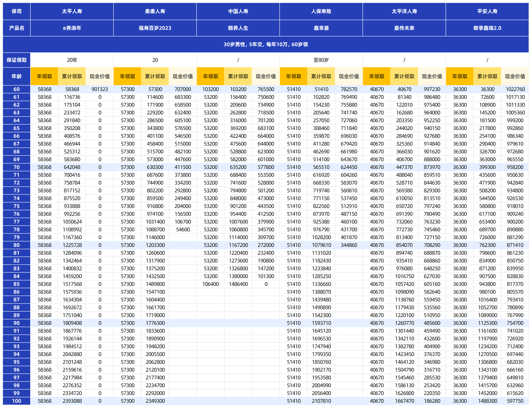The width and height of the screenshot is (532, 408).
Task: Click the 太平人寿 company header cell
Action: coord(72,11)
